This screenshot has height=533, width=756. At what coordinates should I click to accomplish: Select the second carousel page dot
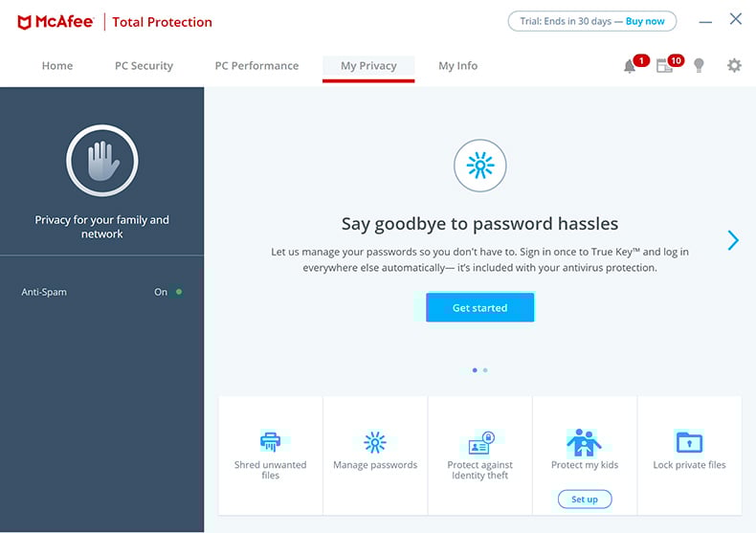[485, 370]
